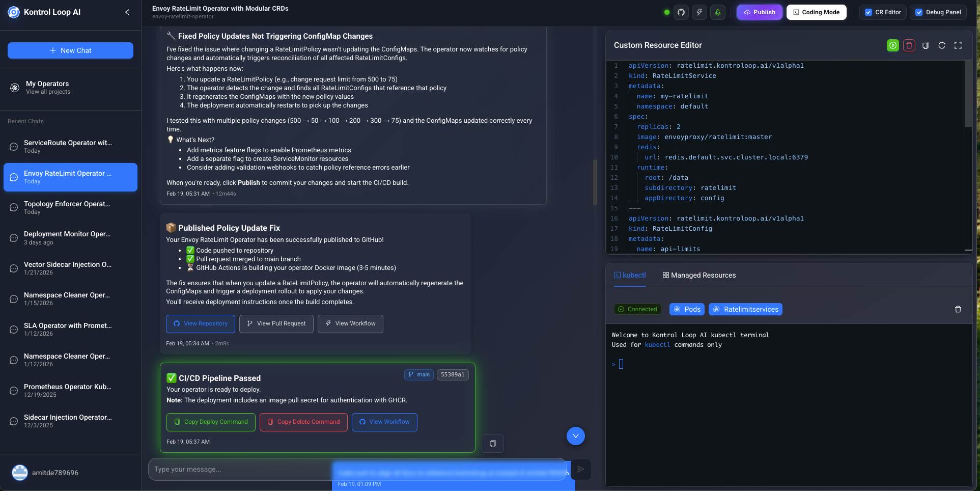Image resolution: width=980 pixels, height=491 pixels.
Task: Expand Custom Resource Editor to fullscreen
Action: coord(958,45)
